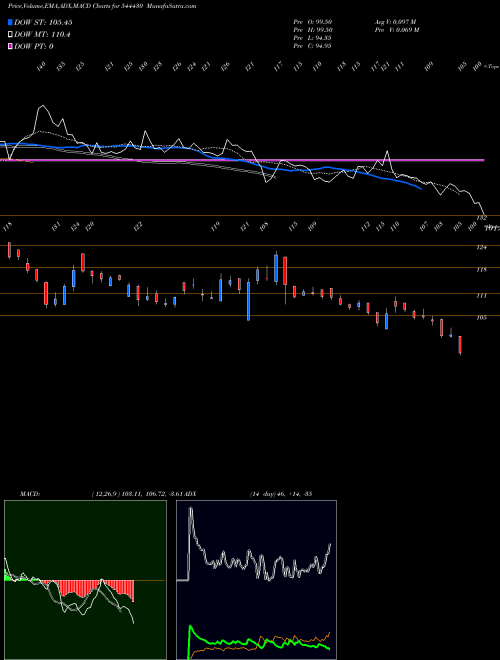This screenshot has height=660, width=500.
Task: Click the Pre V: 0.069 M value
Action: pyautogui.click(x=397, y=30)
